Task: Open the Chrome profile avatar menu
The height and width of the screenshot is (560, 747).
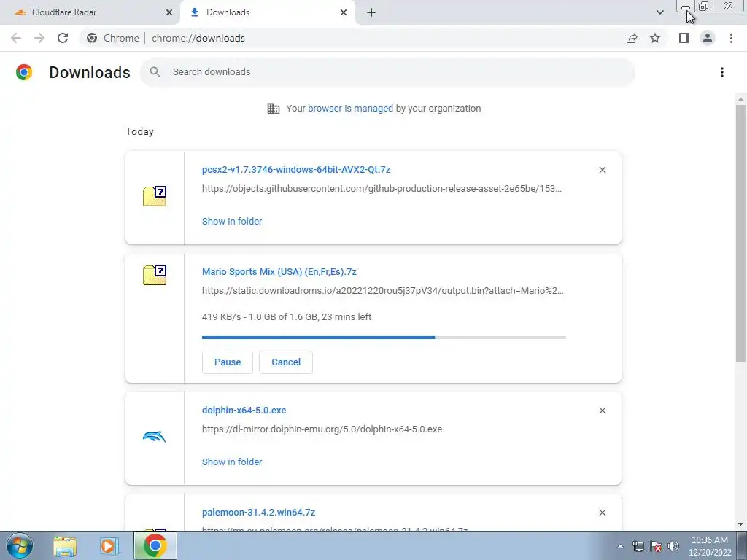Action: click(708, 38)
